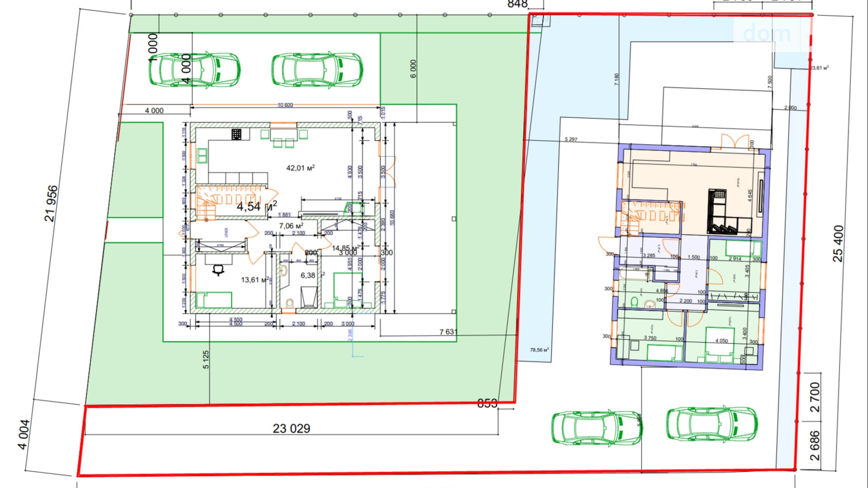Viewport: 868px width, 488px height.
Task: Click the 4,54 m² area label
Action: coord(256,206)
